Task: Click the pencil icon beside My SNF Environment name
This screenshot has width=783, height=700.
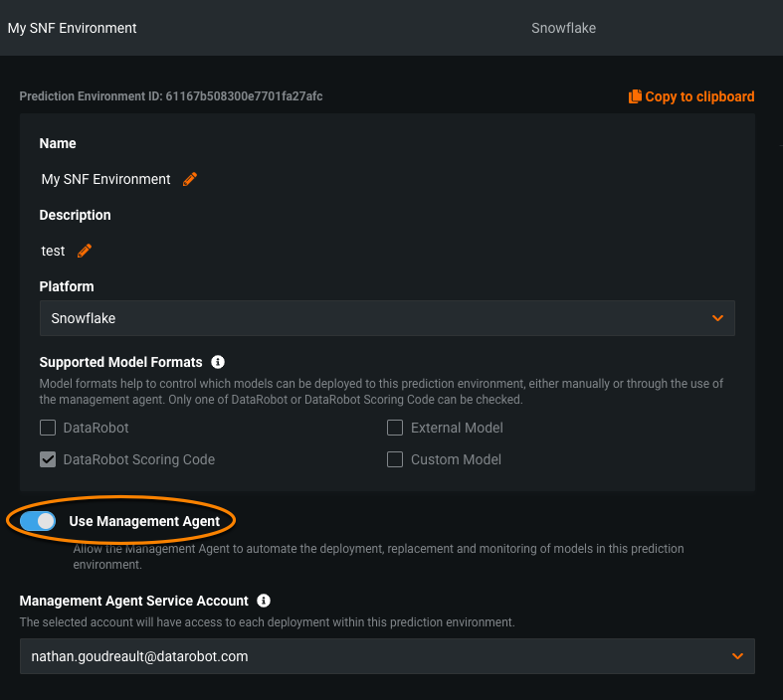Action: [x=190, y=179]
